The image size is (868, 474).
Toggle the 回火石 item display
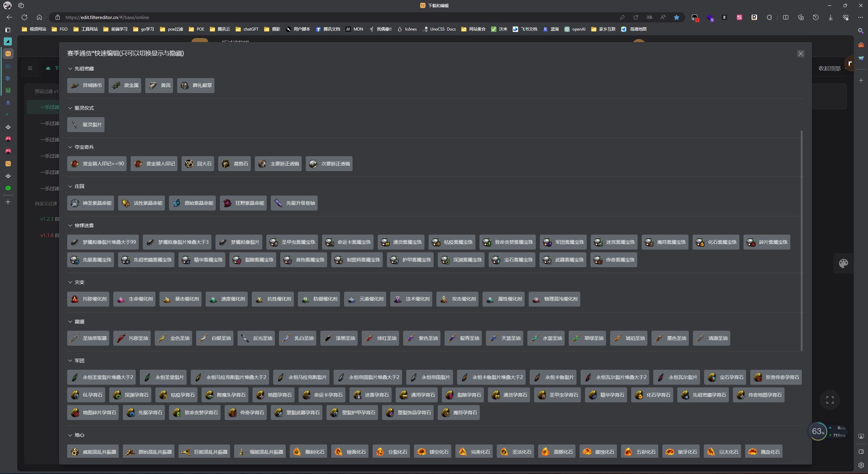(198, 164)
